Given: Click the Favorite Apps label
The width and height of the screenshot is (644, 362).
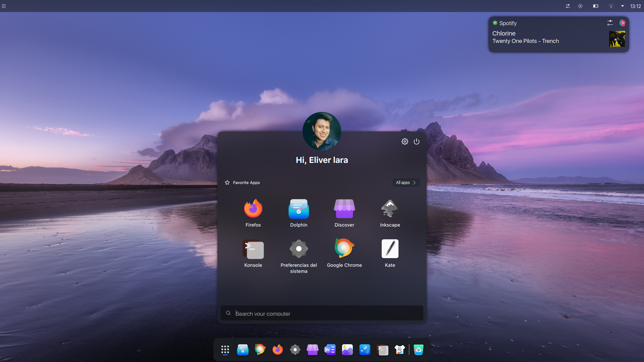Looking at the screenshot, I should (246, 183).
